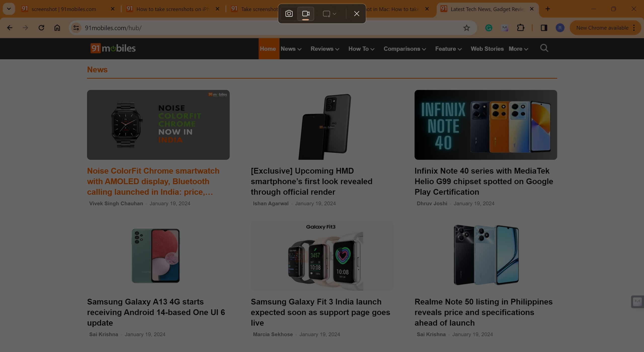644x352 pixels.
Task: Select the camera snip mode icon
Action: coord(289,14)
